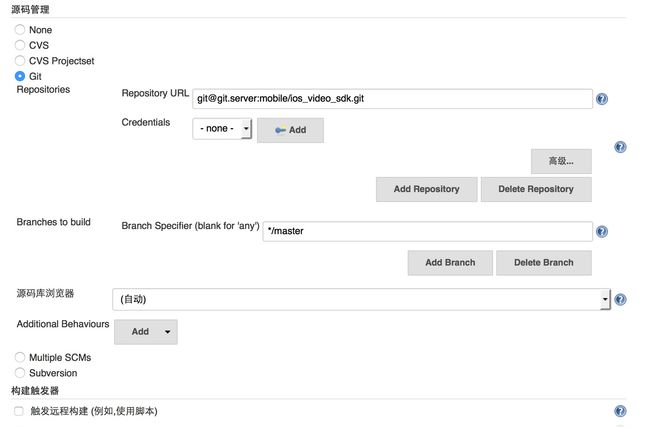
Task: Show help for Branch Specifier field
Action: point(601,231)
